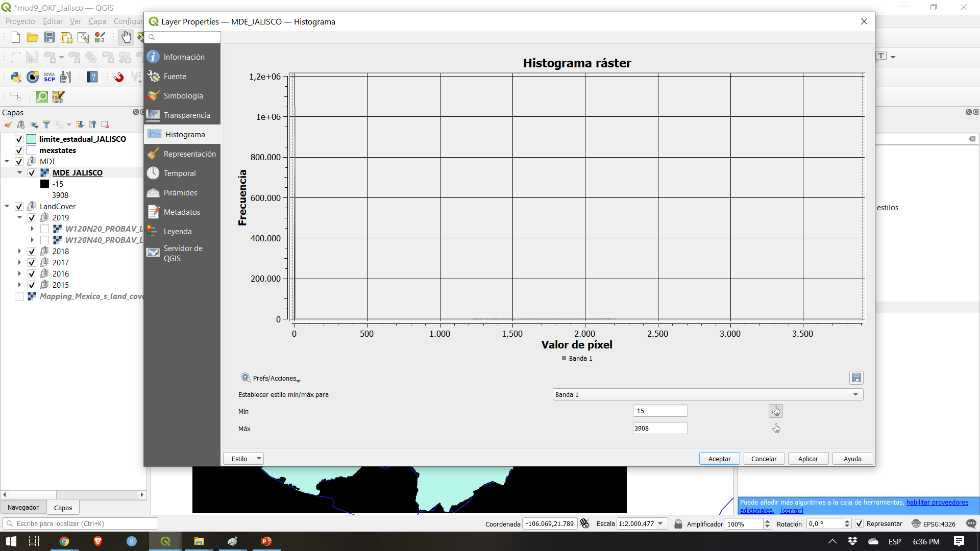Toggle MDE_JALISCO layer visibility

pyautogui.click(x=32, y=173)
